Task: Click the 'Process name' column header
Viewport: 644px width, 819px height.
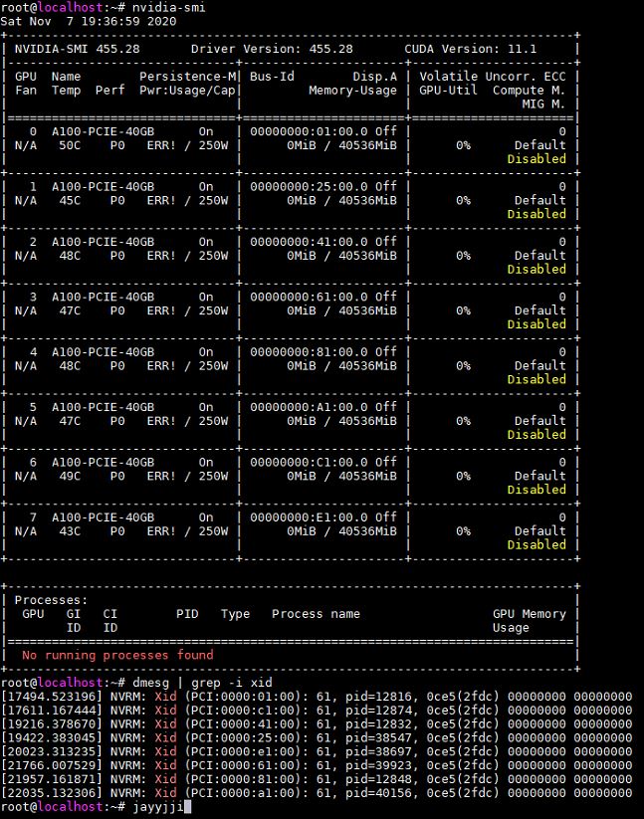Action: (x=316, y=614)
